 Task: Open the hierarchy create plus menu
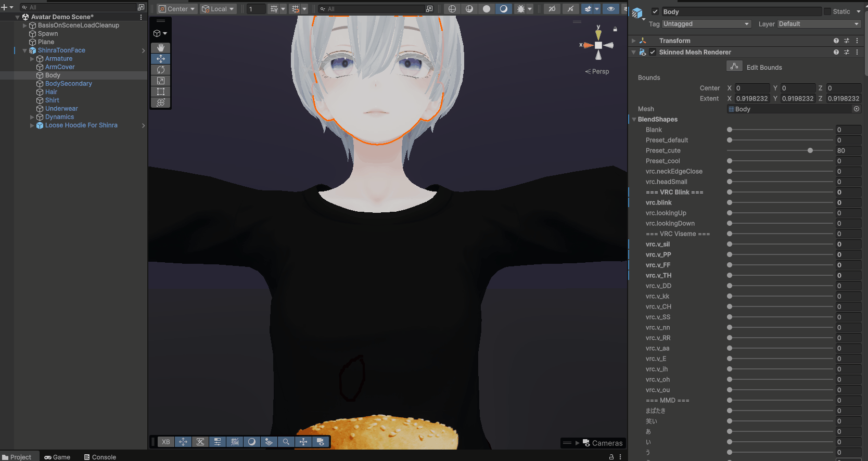coord(6,7)
